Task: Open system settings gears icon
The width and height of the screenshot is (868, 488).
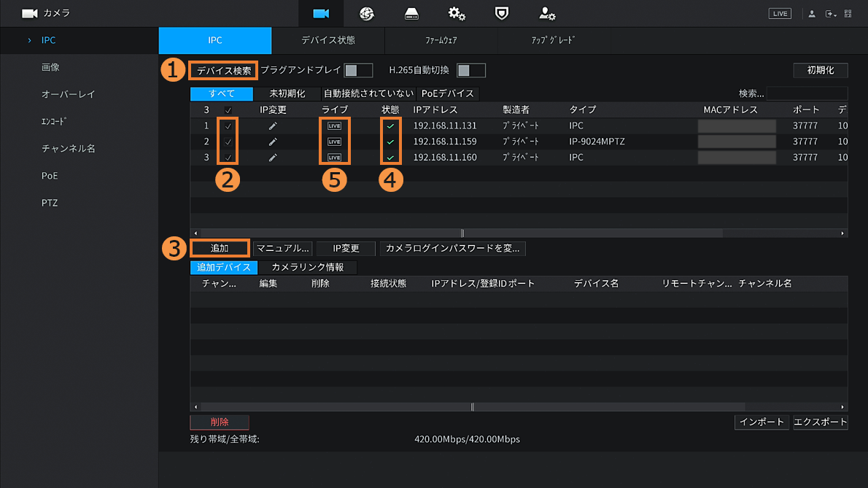Action: pyautogui.click(x=457, y=14)
